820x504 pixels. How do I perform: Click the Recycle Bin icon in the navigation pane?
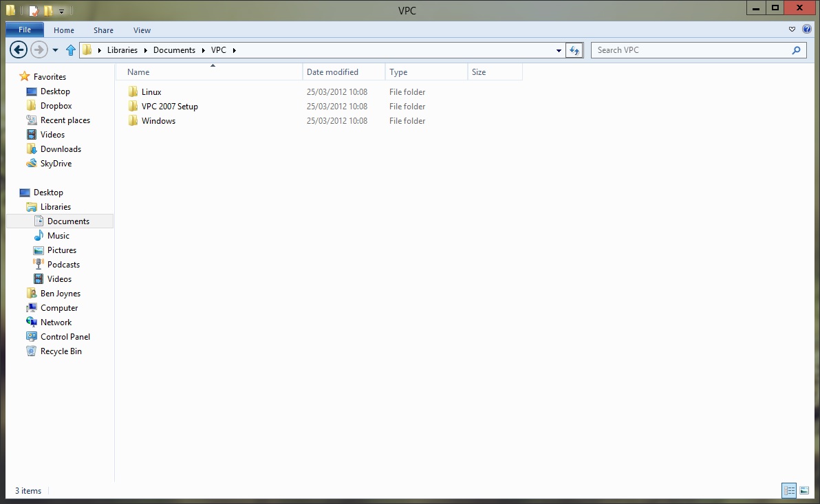(x=32, y=351)
